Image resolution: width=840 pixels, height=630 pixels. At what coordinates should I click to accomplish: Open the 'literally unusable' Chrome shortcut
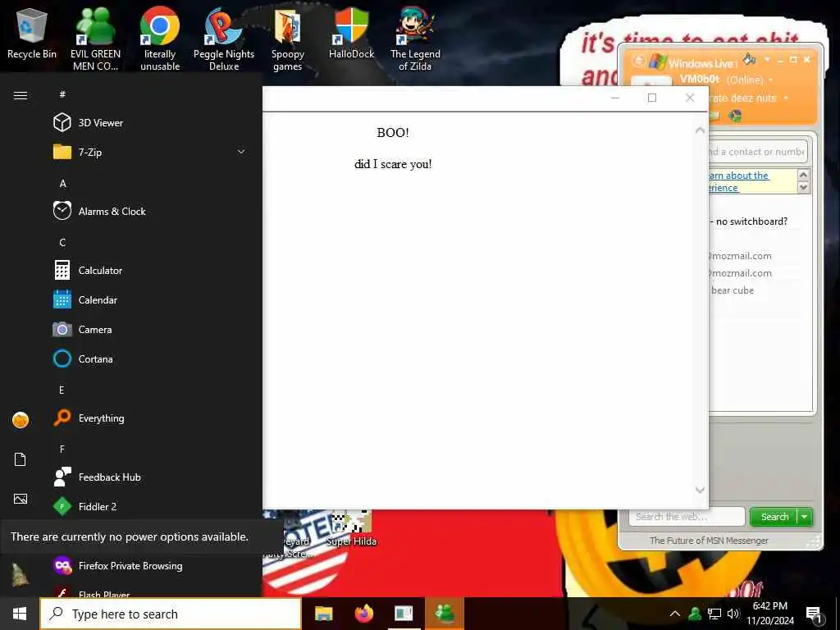(160, 39)
